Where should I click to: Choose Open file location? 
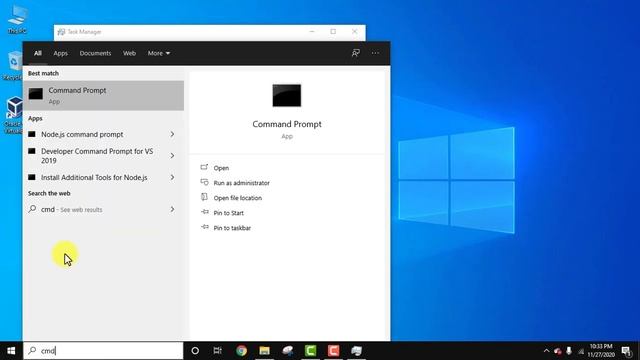point(238,198)
